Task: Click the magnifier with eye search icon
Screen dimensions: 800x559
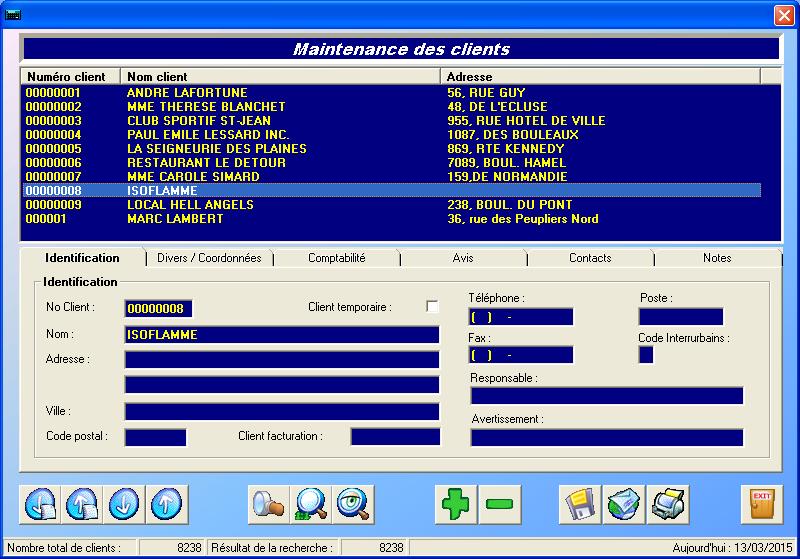Action: coord(353,504)
